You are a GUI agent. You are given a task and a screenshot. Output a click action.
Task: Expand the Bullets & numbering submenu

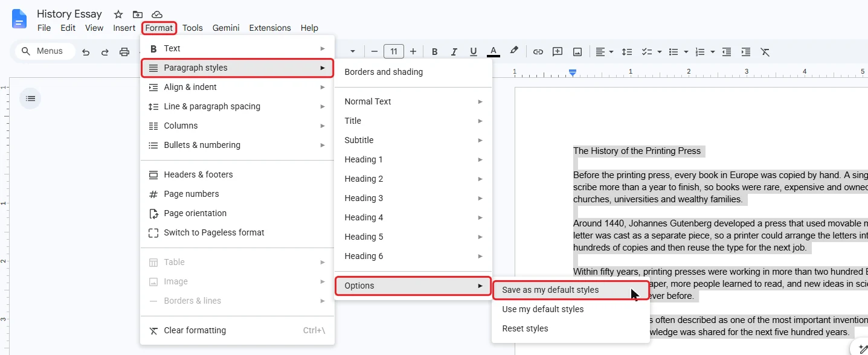237,145
